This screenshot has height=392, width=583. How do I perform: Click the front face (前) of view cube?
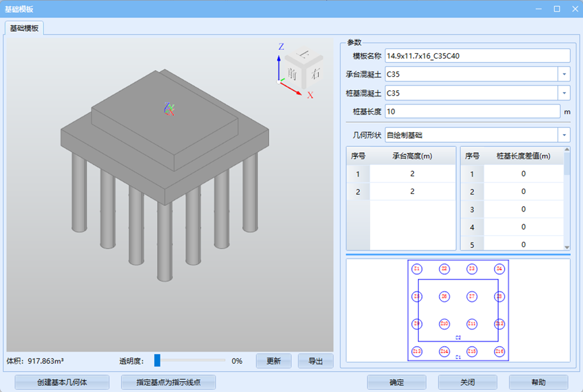coord(292,73)
